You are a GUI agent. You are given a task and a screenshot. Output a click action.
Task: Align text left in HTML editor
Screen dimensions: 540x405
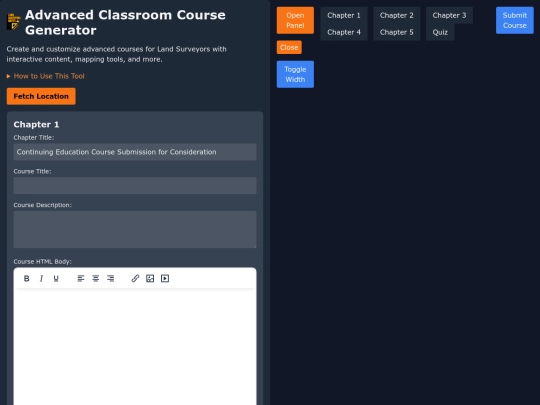coord(81,278)
